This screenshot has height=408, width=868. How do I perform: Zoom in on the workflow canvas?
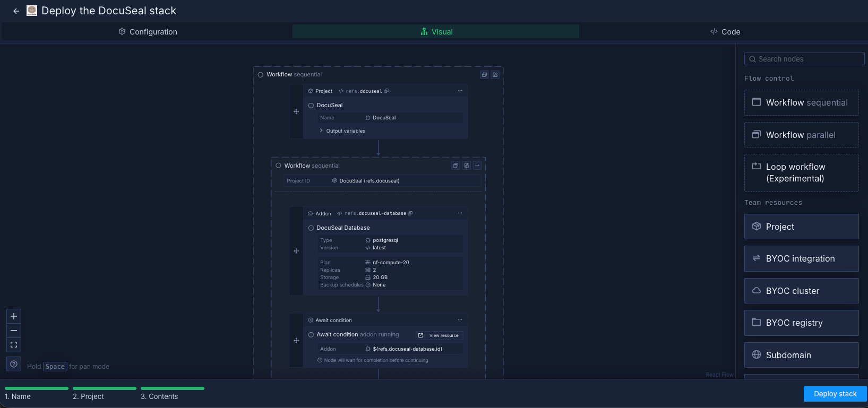(x=14, y=316)
